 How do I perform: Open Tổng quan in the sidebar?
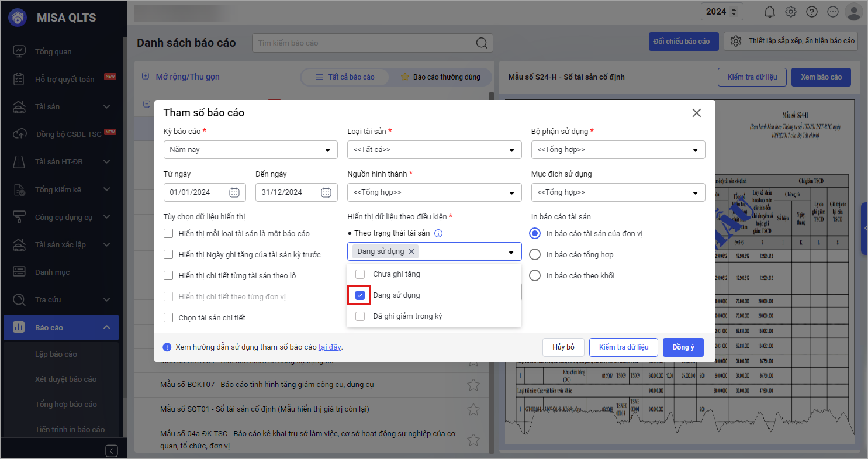click(53, 51)
